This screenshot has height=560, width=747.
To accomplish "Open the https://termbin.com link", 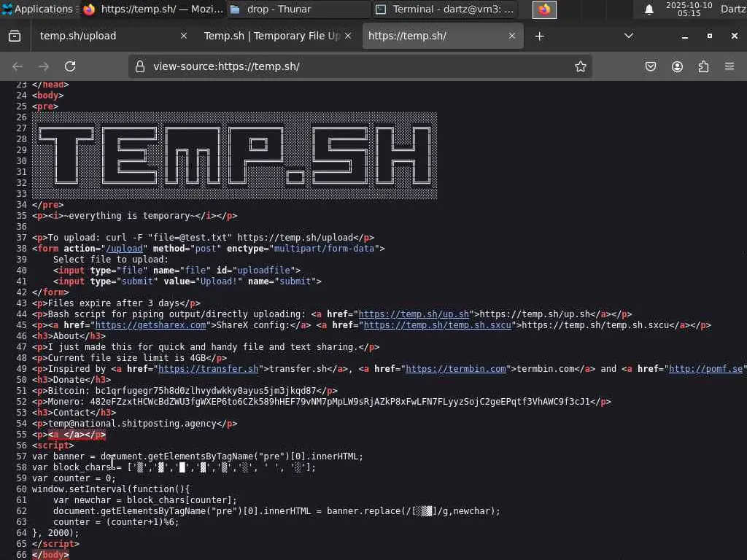I will tap(456, 369).
